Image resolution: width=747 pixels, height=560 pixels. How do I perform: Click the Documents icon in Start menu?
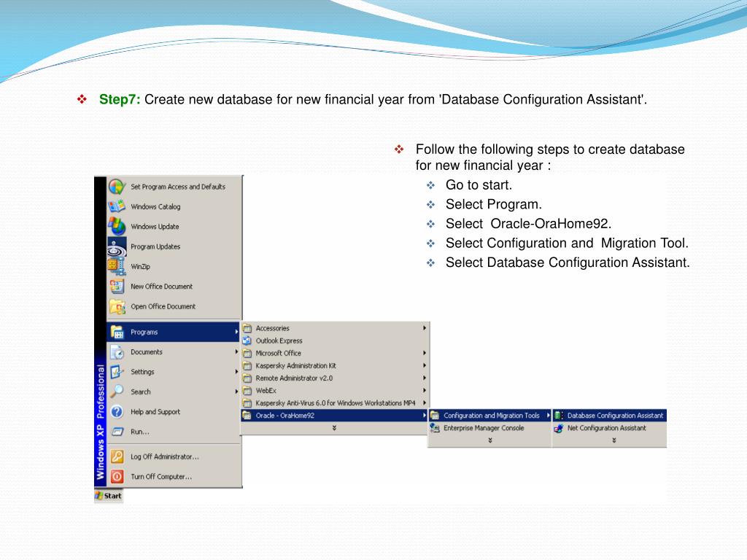(117, 352)
